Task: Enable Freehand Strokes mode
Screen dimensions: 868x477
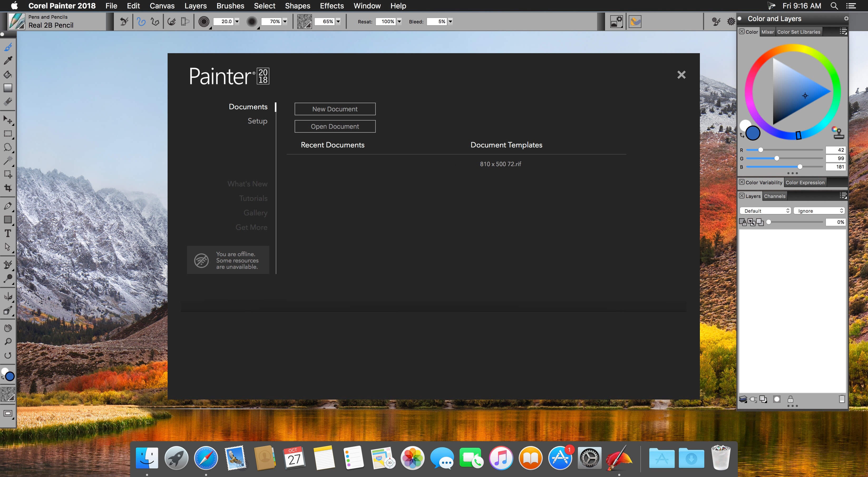Action: 141,22
